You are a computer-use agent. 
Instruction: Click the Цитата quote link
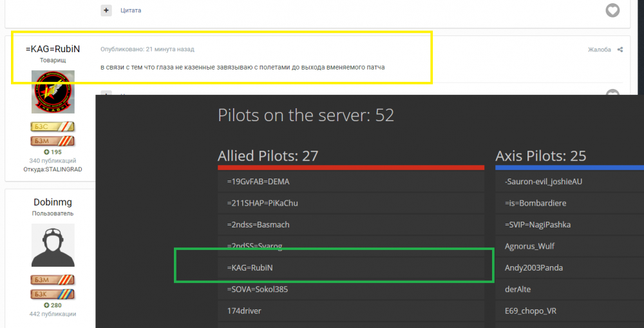coord(131,10)
